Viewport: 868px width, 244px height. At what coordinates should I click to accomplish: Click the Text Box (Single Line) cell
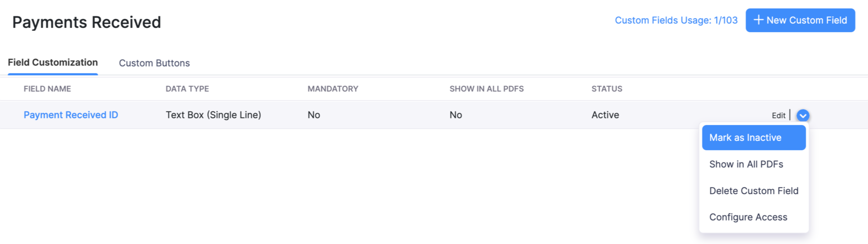tap(213, 115)
